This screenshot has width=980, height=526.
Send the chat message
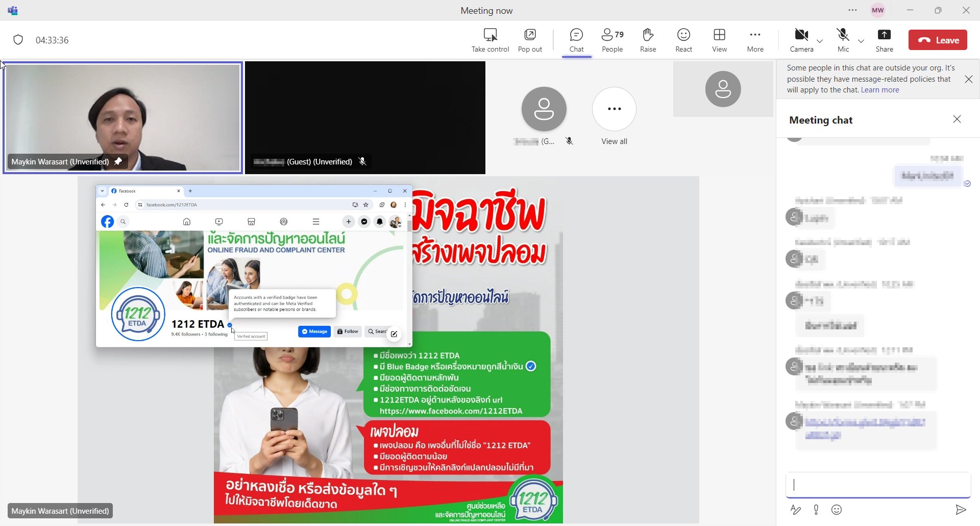[x=960, y=510]
